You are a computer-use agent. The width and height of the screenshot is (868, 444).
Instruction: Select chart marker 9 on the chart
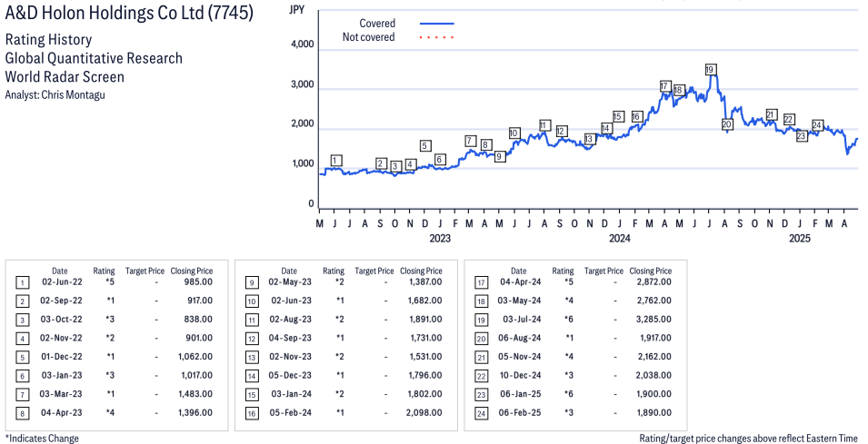point(499,156)
